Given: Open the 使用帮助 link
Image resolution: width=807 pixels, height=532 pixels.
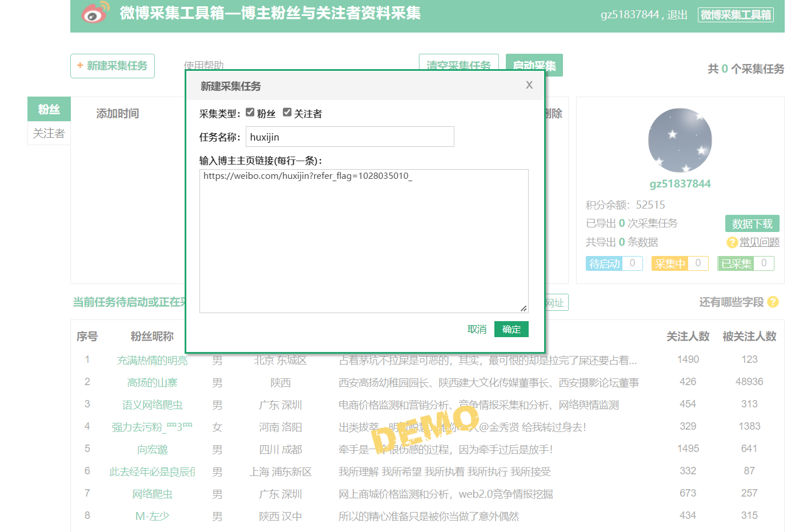Looking at the screenshot, I should point(204,65).
